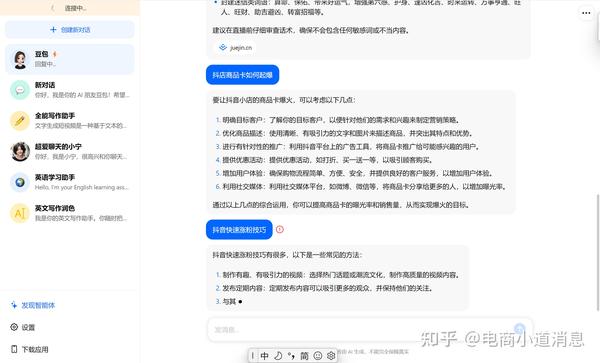This screenshot has width=600, height=363.
Task: Open the juejin.cn source link
Action: [235, 48]
